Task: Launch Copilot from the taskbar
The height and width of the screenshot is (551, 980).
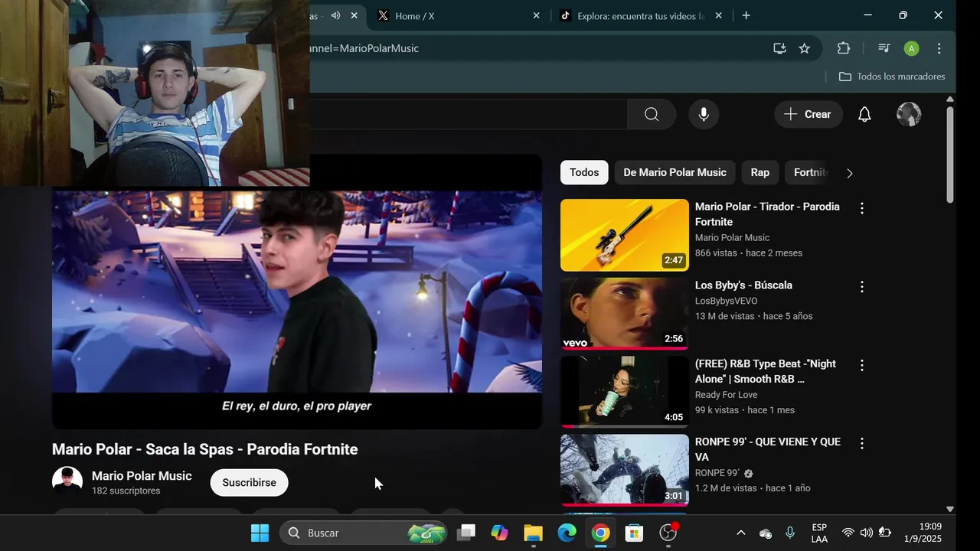Action: [500, 533]
